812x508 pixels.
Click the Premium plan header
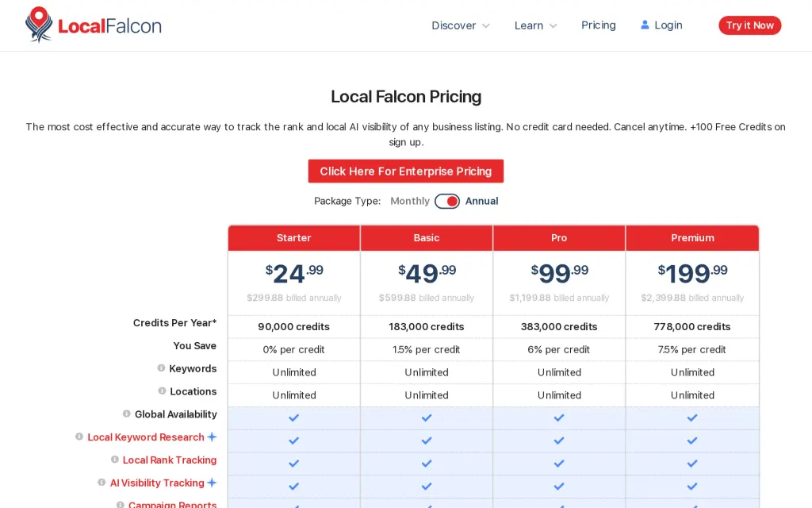pyautogui.click(x=692, y=238)
